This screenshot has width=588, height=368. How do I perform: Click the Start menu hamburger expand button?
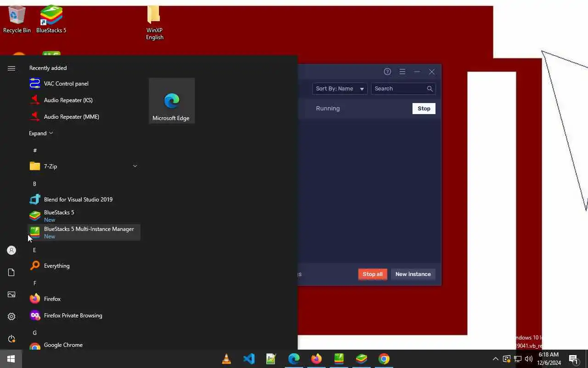11,68
